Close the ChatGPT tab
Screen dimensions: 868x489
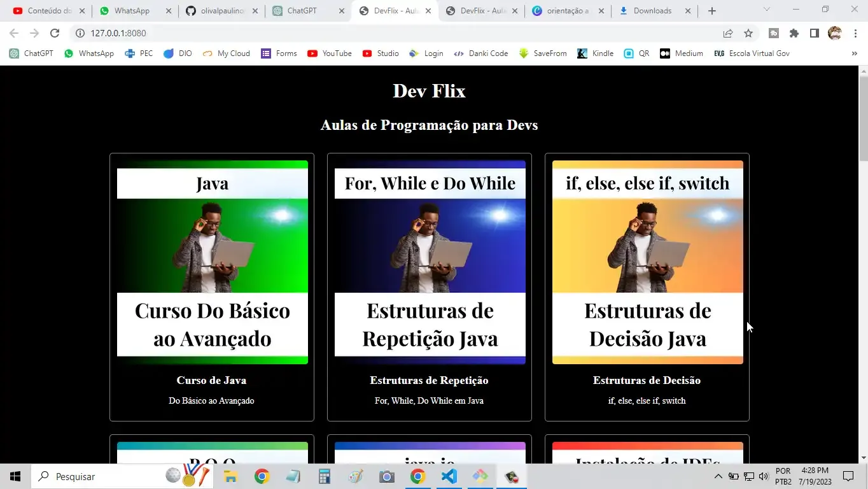tap(341, 11)
